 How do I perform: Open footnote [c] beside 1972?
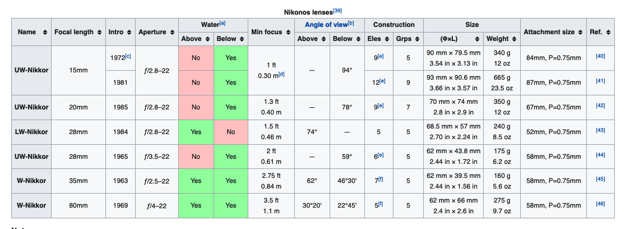128,56
